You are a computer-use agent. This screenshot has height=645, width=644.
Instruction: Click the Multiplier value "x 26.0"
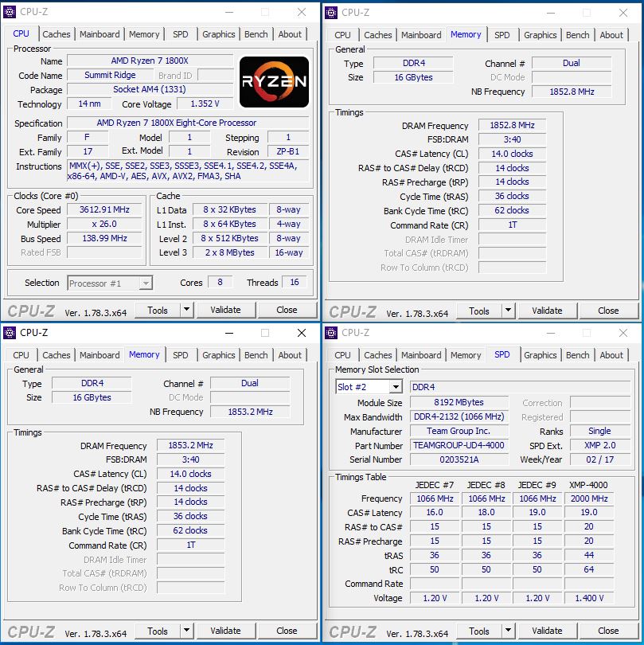tap(104, 224)
